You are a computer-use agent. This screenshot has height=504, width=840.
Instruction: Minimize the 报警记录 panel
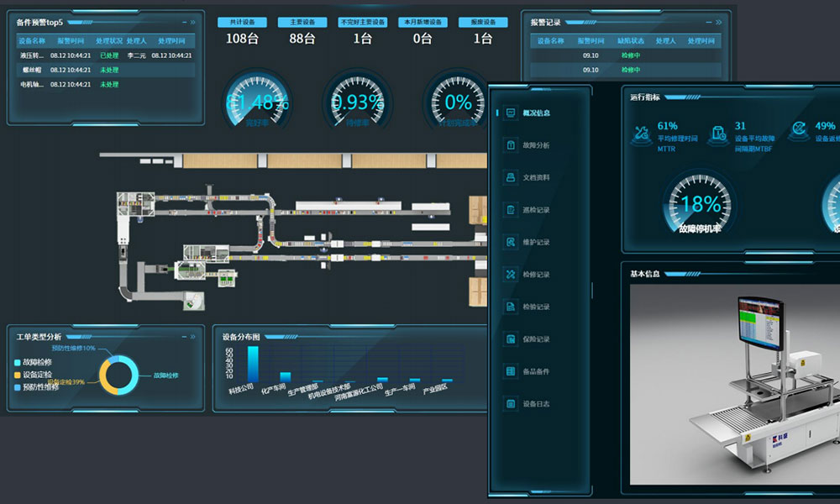709,23
